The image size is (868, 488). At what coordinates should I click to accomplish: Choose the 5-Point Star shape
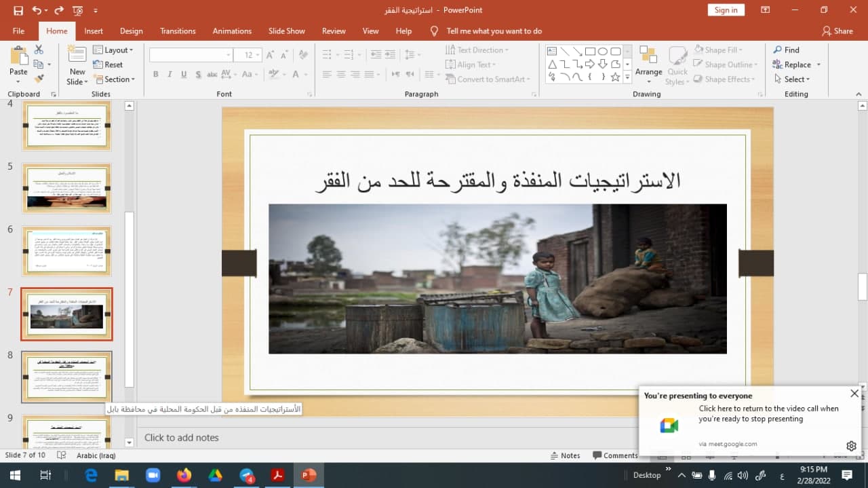[x=616, y=77]
